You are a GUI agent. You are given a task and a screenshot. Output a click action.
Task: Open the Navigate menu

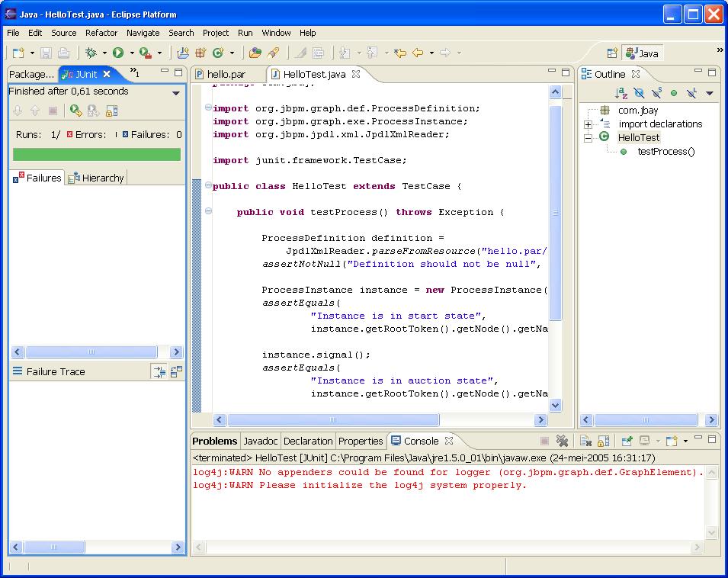[x=143, y=33]
